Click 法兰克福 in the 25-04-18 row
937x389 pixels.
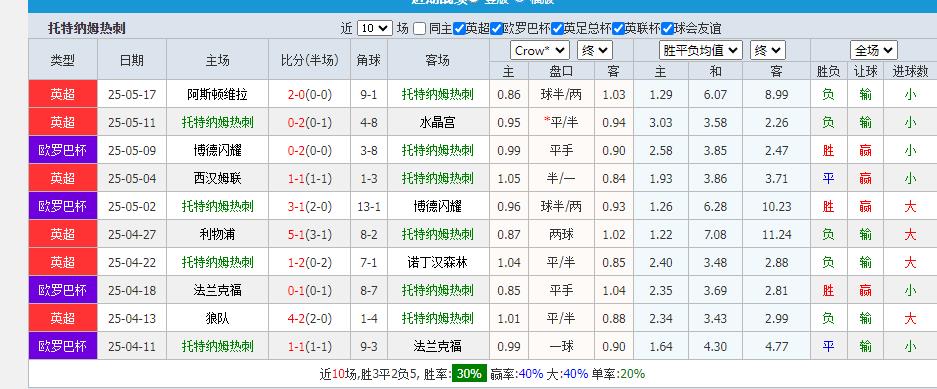218,290
